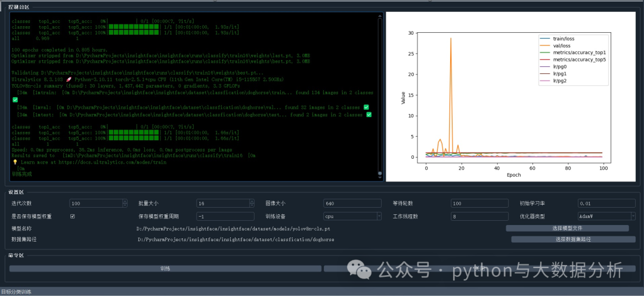Click the 数据集路径 label

[x=24, y=239]
